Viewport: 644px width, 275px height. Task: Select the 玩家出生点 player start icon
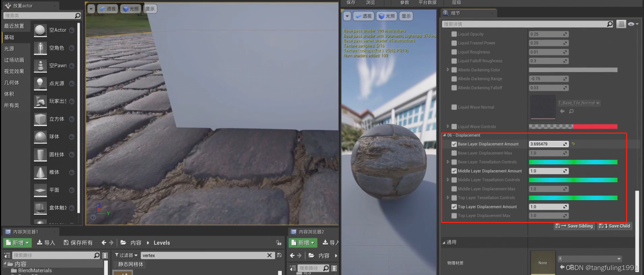coord(40,101)
